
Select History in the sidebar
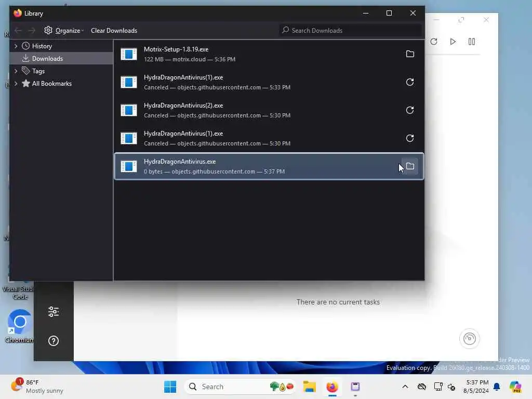click(42, 46)
